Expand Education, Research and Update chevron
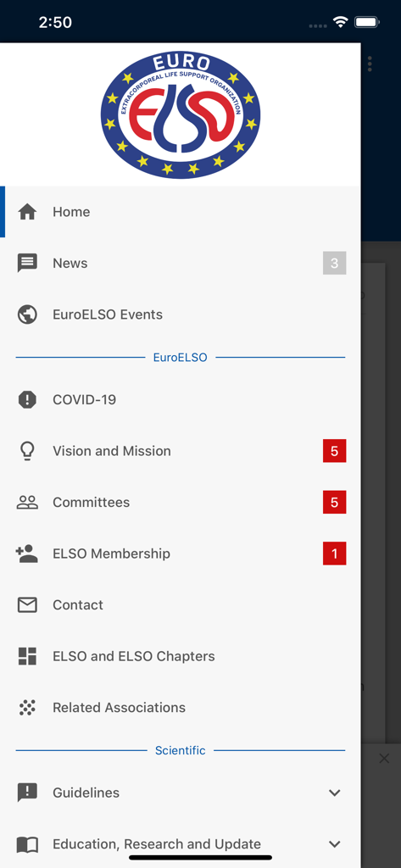The height and width of the screenshot is (868, 401). (335, 844)
